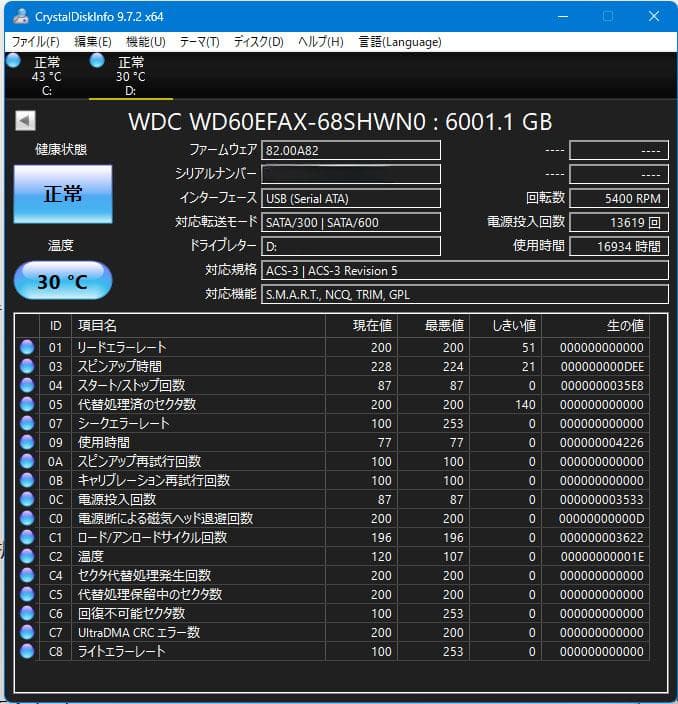
Task: Click the 正常 health status button
Action: 63,194
